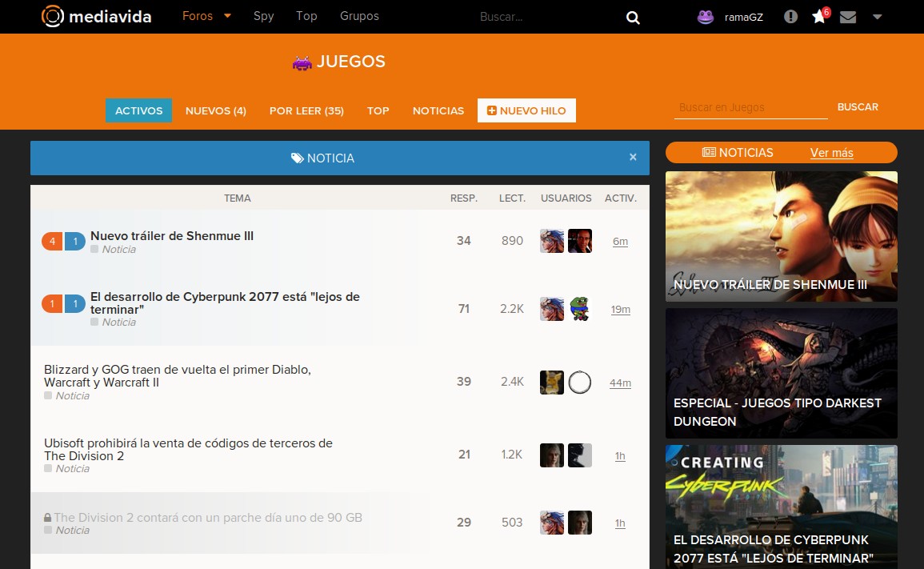Open the 44m activity link
The image size is (924, 569).
point(621,383)
